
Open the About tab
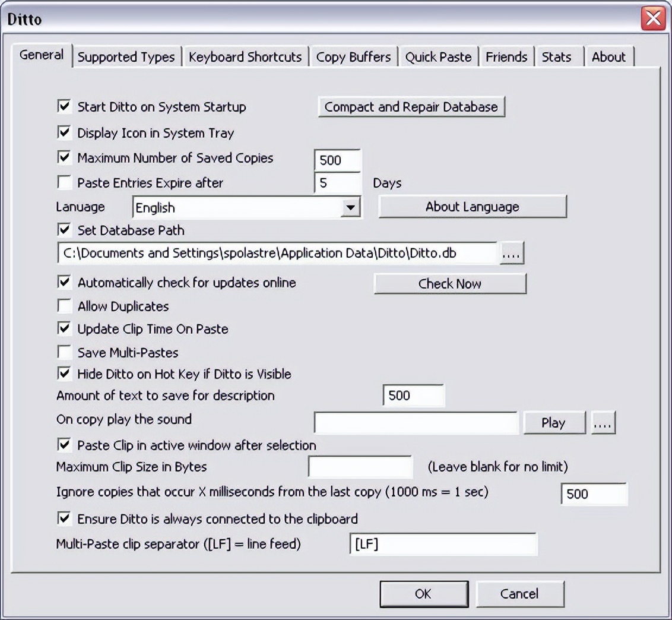[x=608, y=56]
